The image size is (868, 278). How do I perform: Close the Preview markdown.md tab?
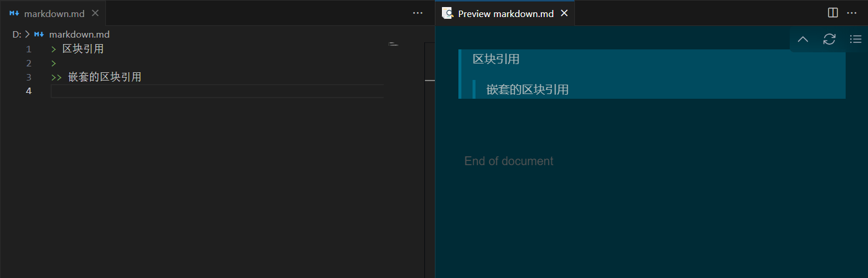[564, 13]
